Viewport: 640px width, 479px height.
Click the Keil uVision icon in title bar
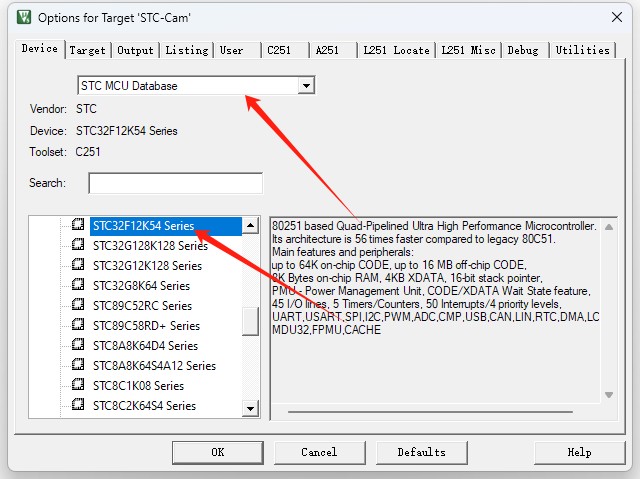pos(24,17)
